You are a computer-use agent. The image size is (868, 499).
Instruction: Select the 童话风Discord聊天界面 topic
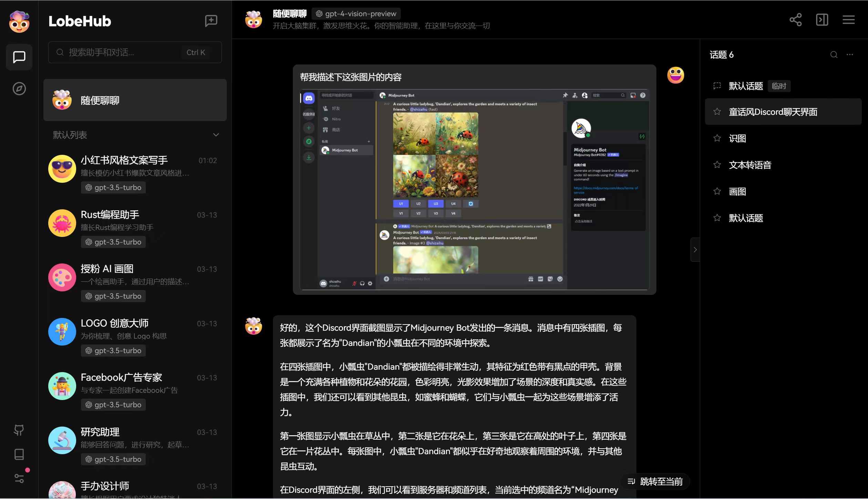773,111
